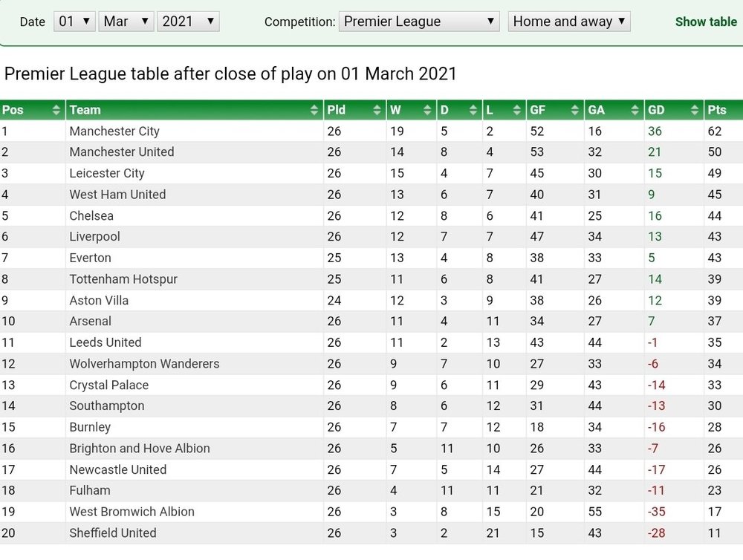The image size is (743, 560).
Task: Click the L column sort arrows
Action: tap(517, 110)
